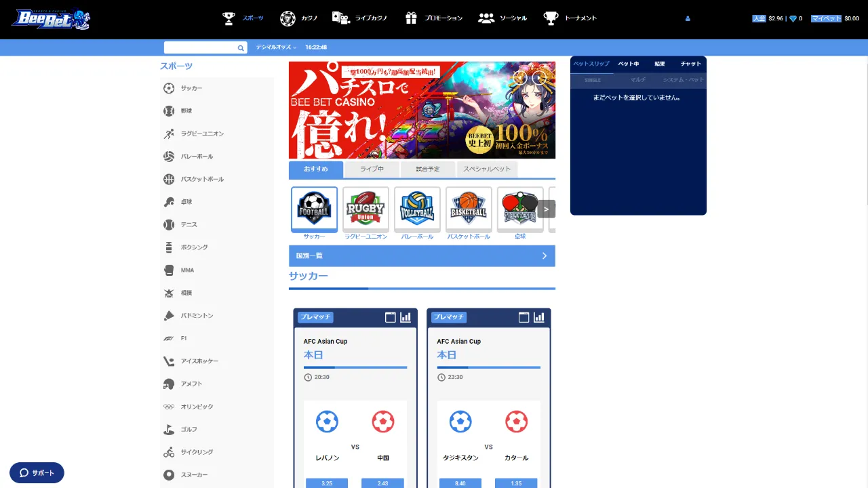
Task: Click the support chat button
Action: click(x=37, y=472)
